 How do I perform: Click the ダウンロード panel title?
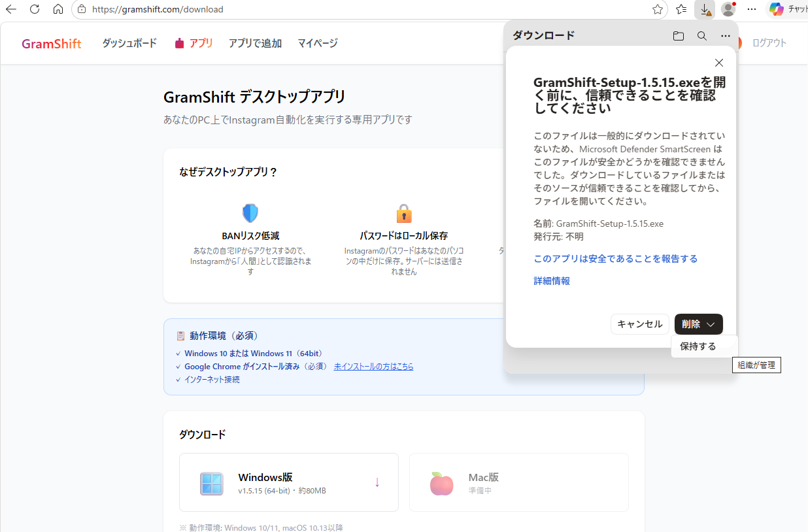[x=543, y=35]
